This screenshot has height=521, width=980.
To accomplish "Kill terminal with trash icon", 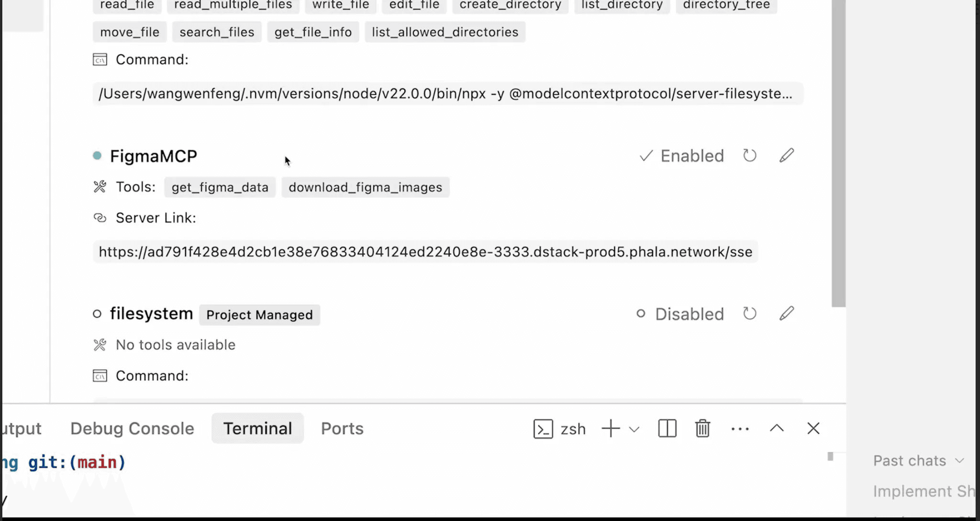I will pyautogui.click(x=702, y=429).
